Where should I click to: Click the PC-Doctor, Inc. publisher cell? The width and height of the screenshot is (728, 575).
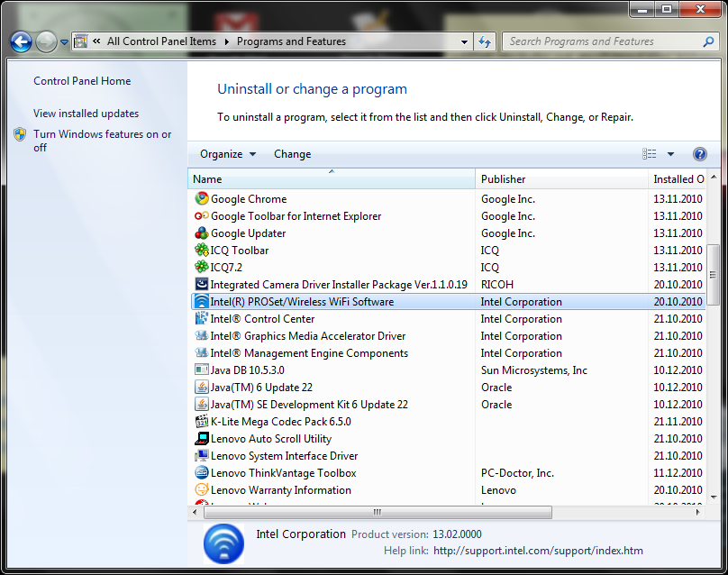[517, 473]
